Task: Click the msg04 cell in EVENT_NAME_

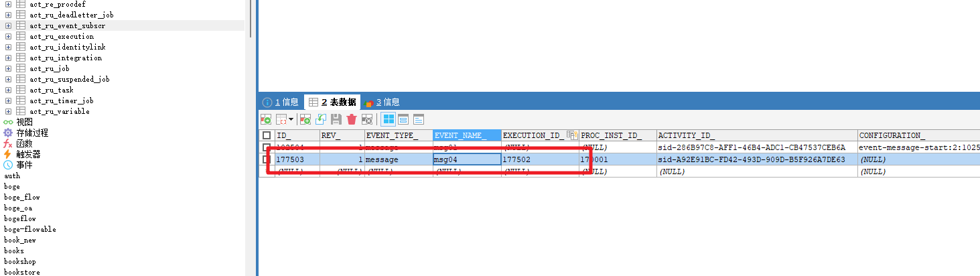Action: pos(467,159)
